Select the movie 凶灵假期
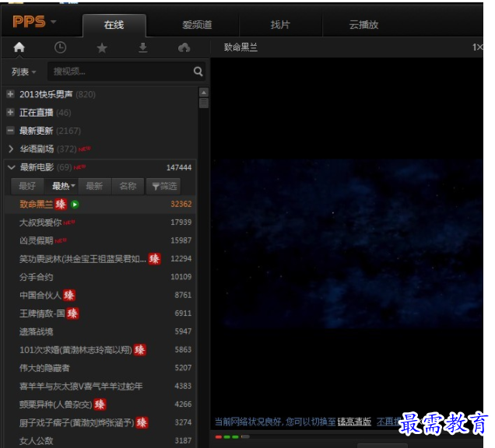This screenshot has width=495, height=448. click(37, 240)
